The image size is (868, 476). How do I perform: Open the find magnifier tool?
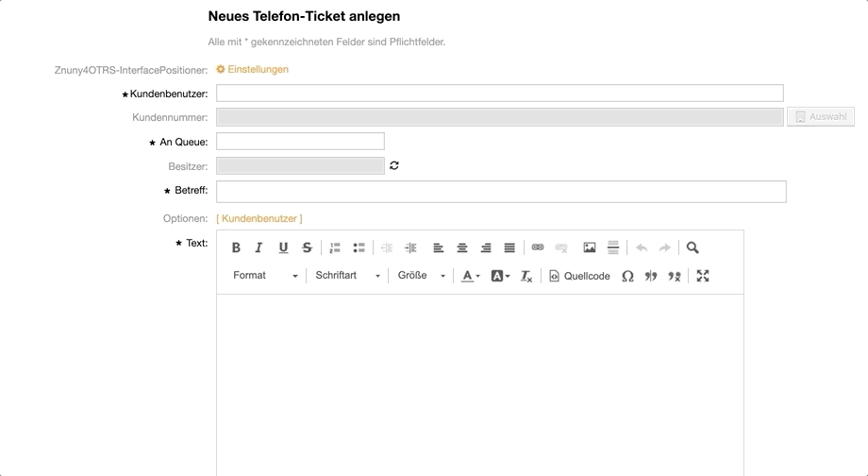coord(693,247)
